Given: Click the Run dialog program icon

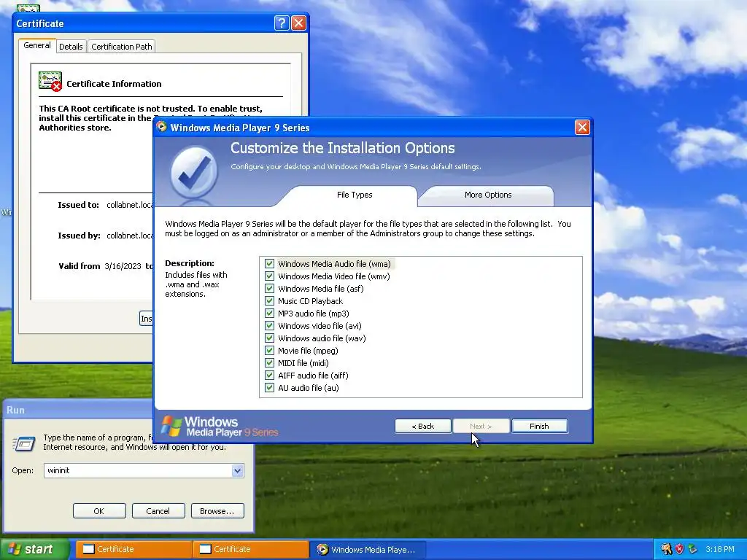Looking at the screenshot, I should pyautogui.click(x=24, y=443).
